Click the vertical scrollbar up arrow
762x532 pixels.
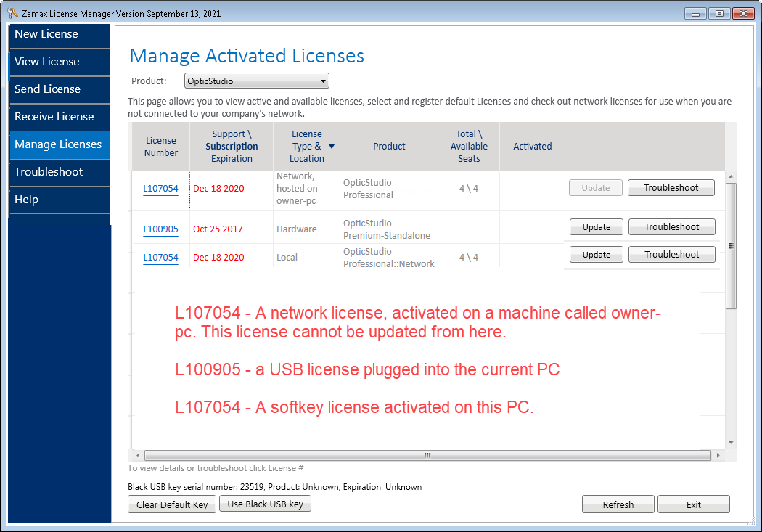[x=731, y=176]
